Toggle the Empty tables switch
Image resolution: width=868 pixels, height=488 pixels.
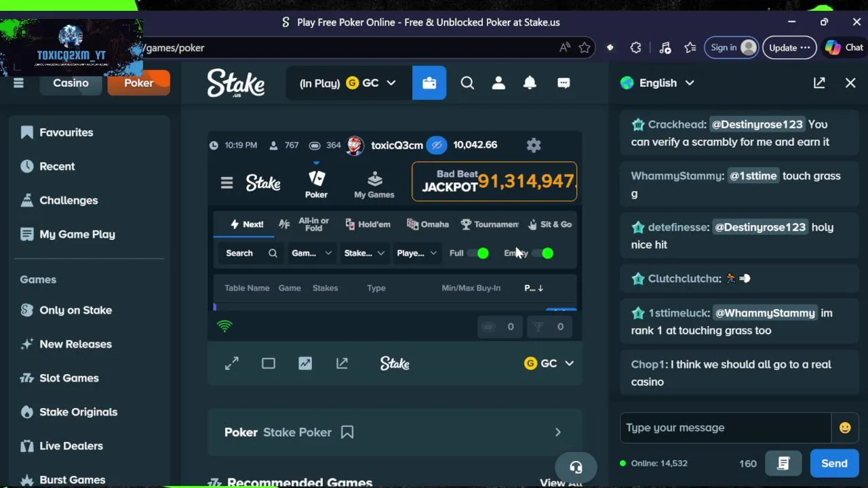(x=542, y=253)
